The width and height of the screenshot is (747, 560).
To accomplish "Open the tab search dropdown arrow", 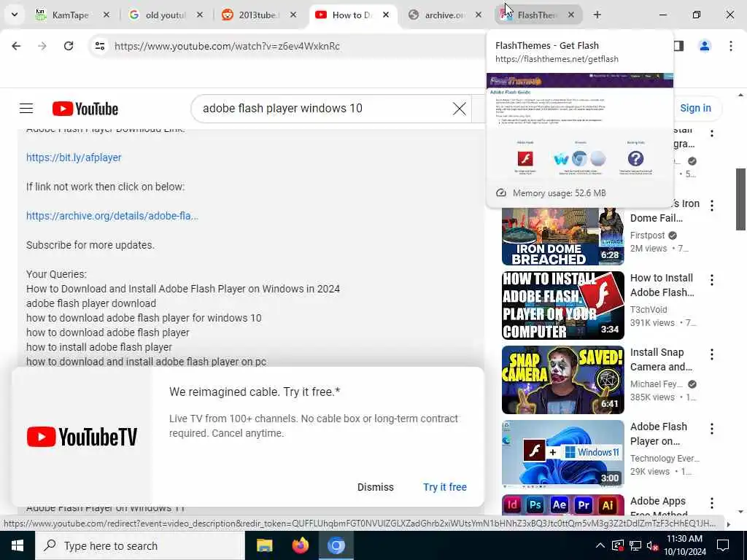I will [x=15, y=15].
